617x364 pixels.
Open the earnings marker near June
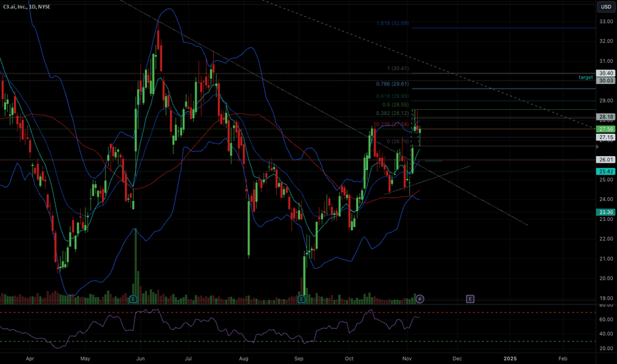(x=133, y=299)
